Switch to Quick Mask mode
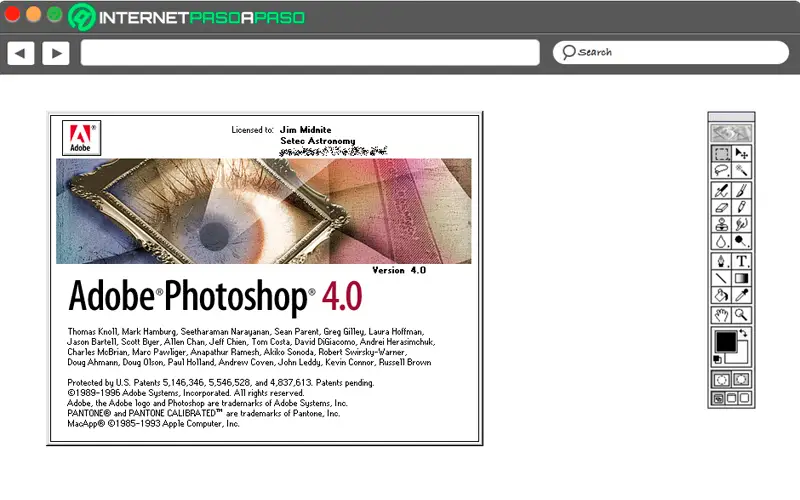The image size is (800, 500). 741,380
